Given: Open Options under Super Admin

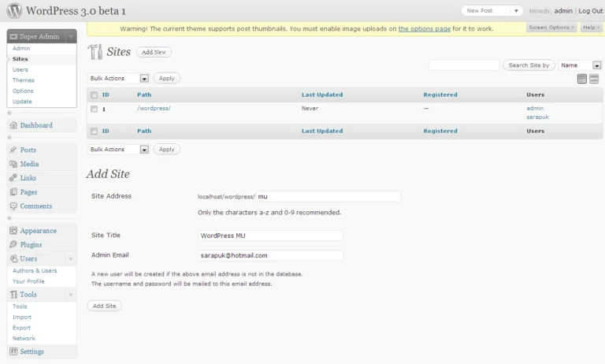Looking at the screenshot, I should click(23, 91).
